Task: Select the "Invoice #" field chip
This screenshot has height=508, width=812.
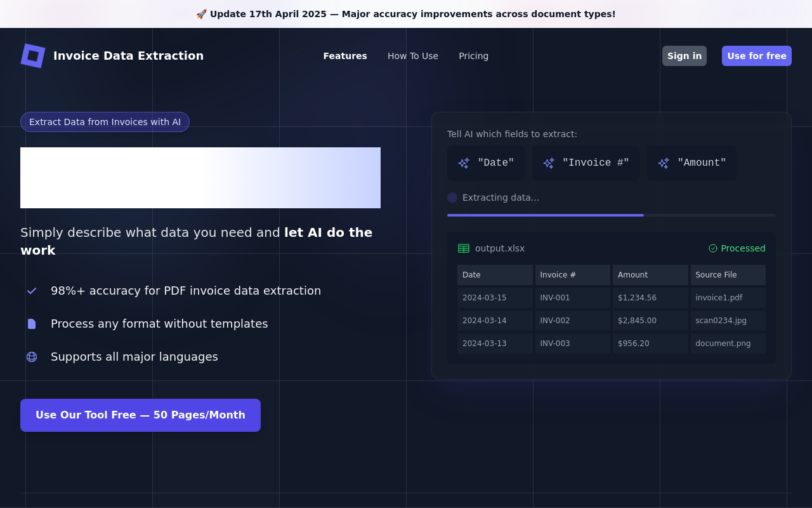Action: [x=586, y=163]
